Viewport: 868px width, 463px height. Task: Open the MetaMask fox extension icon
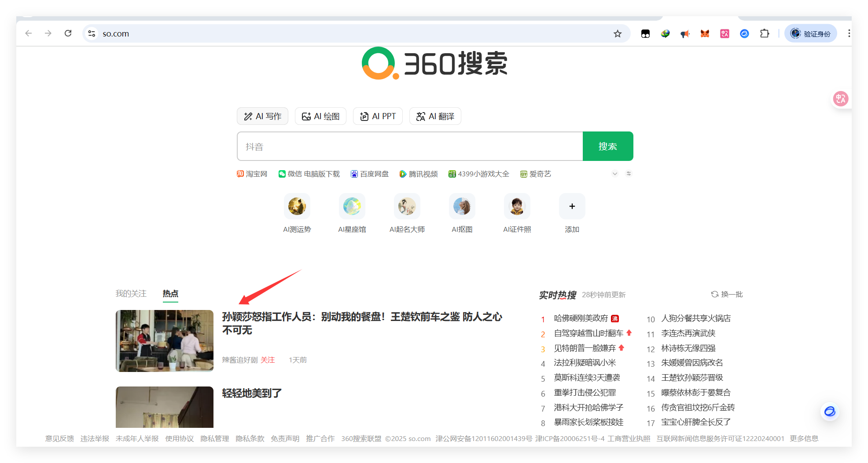point(705,33)
